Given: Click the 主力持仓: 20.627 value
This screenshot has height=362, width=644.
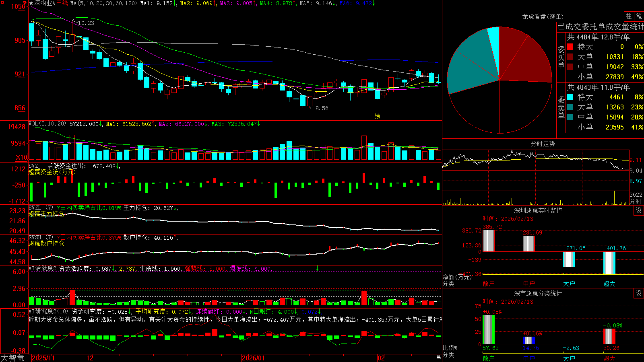Looking at the screenshot, I should click(x=148, y=208).
